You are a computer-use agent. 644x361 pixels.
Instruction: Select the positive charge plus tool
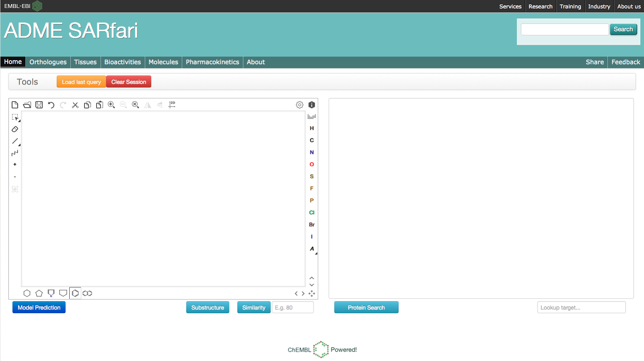click(15, 164)
